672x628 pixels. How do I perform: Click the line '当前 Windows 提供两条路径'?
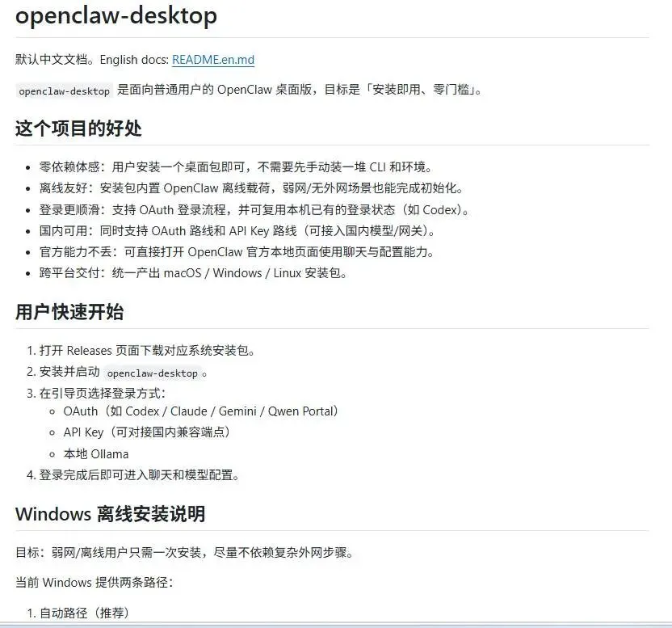pos(94,582)
